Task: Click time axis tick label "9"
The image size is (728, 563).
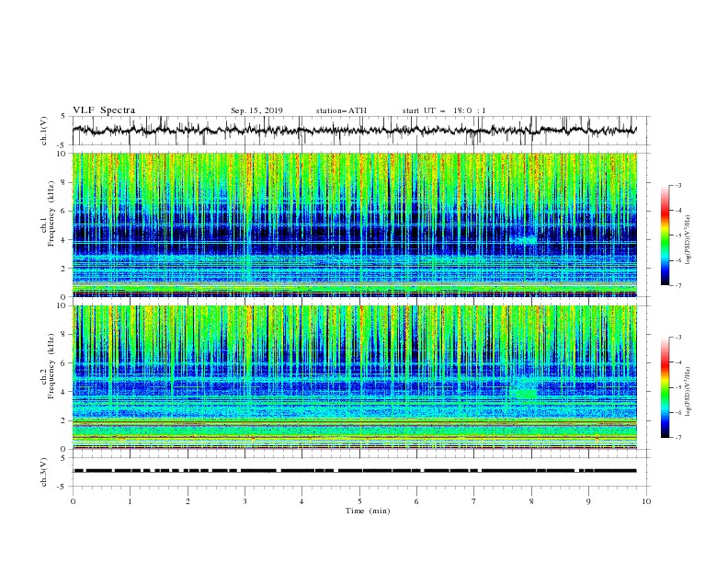Action: 588,501
